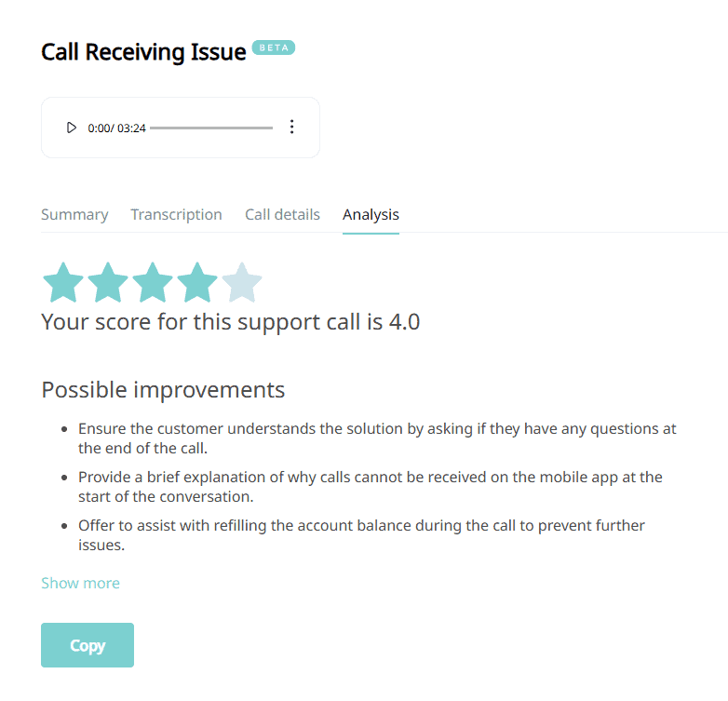Click the third rating star
728x701 pixels.
[x=153, y=282]
